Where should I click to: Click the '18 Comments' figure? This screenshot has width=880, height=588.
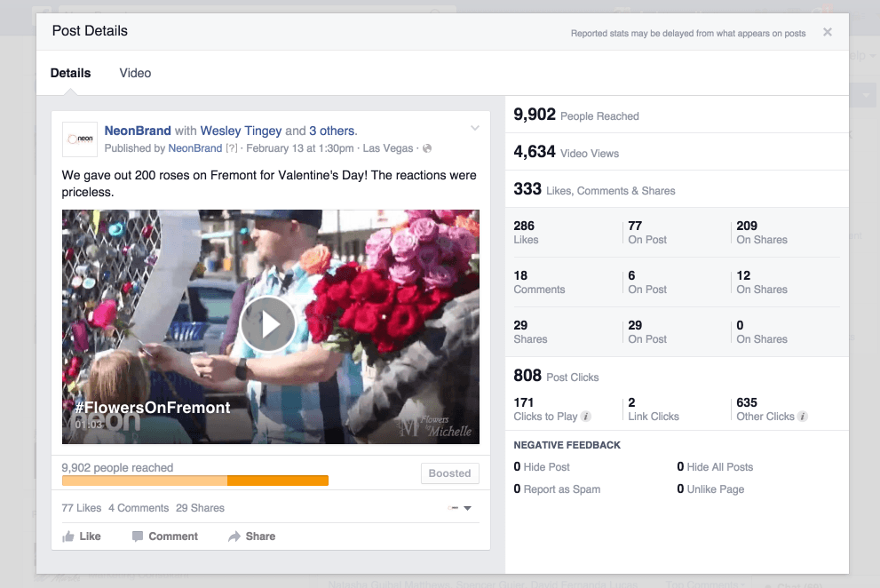[x=539, y=282]
